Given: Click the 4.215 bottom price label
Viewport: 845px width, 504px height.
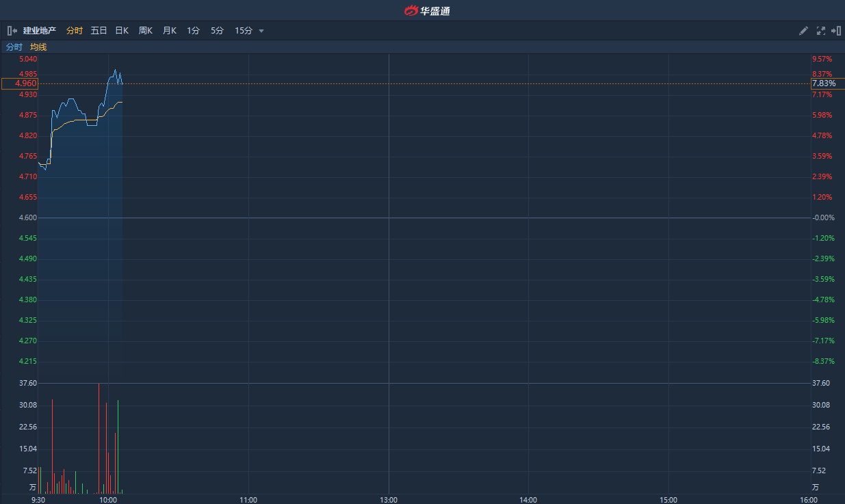Looking at the screenshot, I should [28, 361].
